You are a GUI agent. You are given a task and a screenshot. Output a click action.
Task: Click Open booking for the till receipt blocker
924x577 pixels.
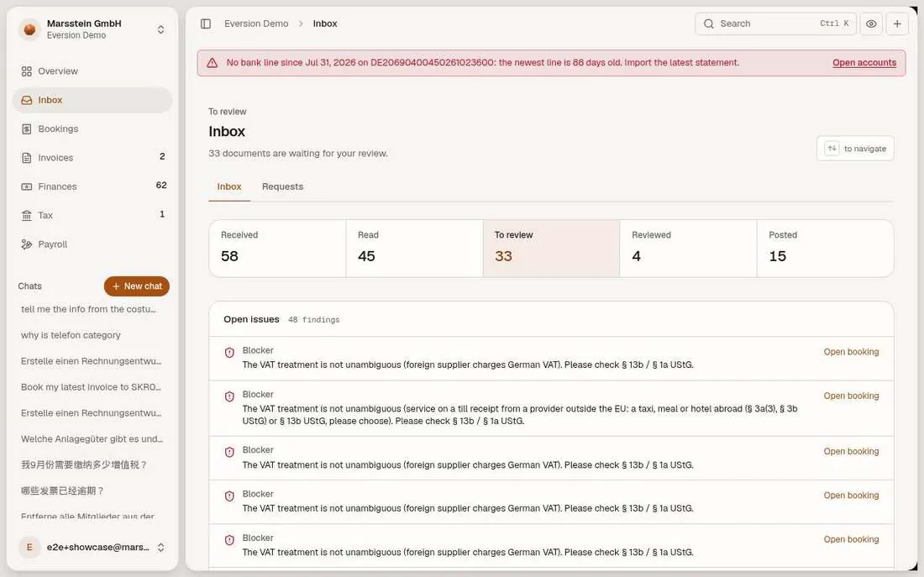coord(851,396)
